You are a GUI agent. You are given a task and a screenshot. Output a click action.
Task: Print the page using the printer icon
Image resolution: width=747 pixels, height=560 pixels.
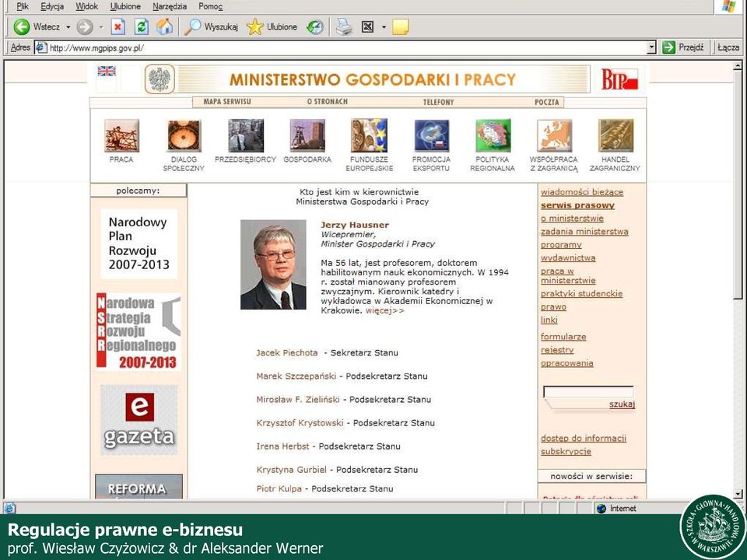pos(344,26)
